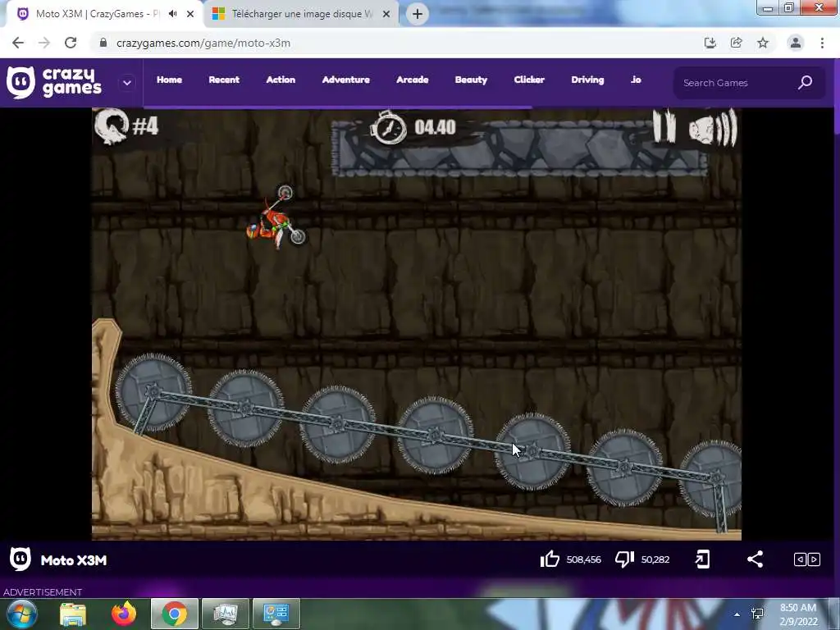
Task: Open the Beauty games category
Action: tap(471, 80)
